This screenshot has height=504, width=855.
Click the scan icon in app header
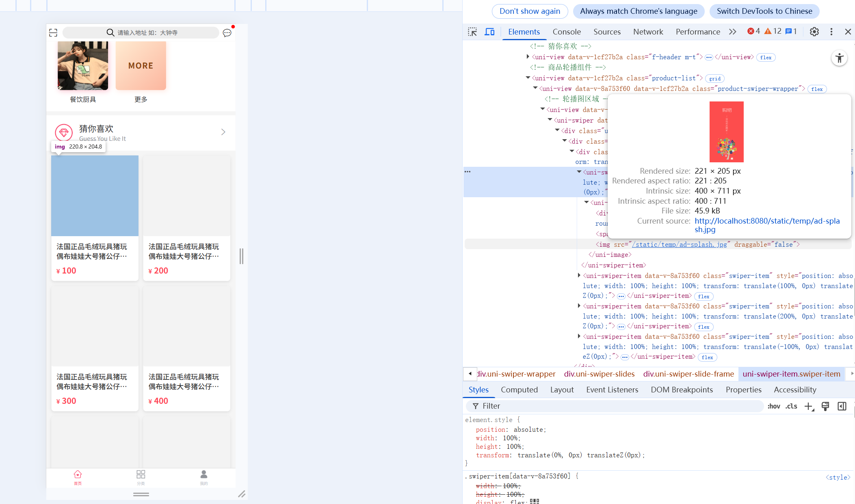click(53, 32)
